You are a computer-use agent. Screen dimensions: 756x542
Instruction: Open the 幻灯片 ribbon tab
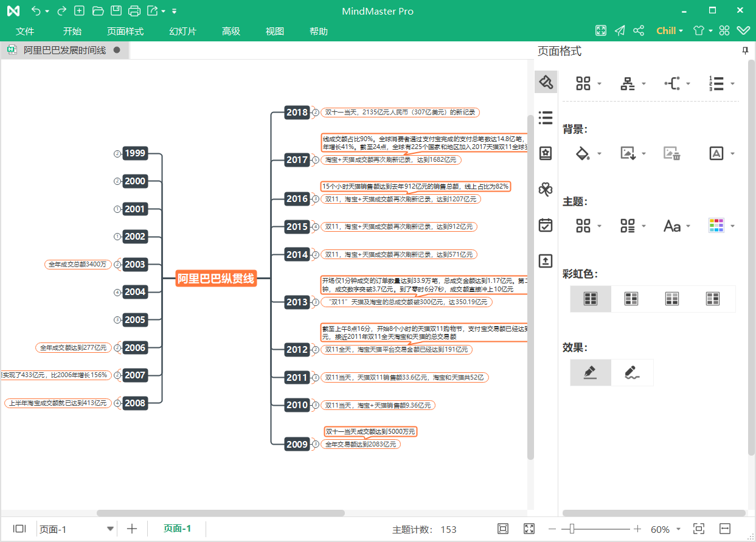tap(182, 32)
